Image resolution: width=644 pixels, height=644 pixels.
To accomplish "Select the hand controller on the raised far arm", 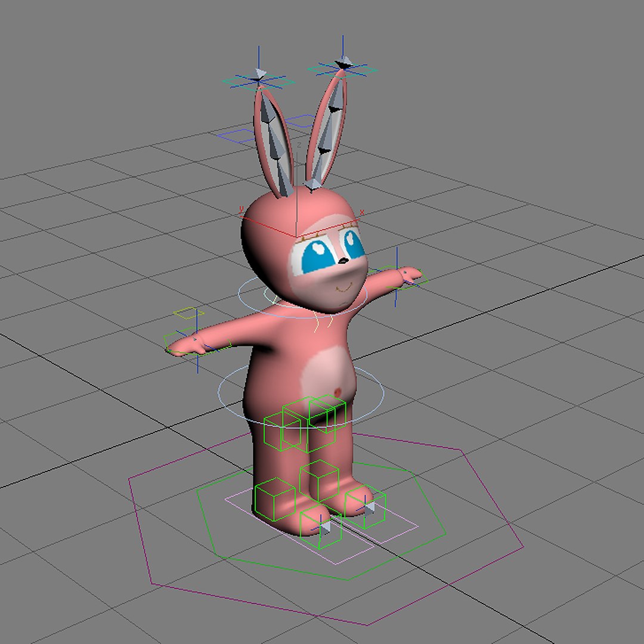I will click(398, 278).
